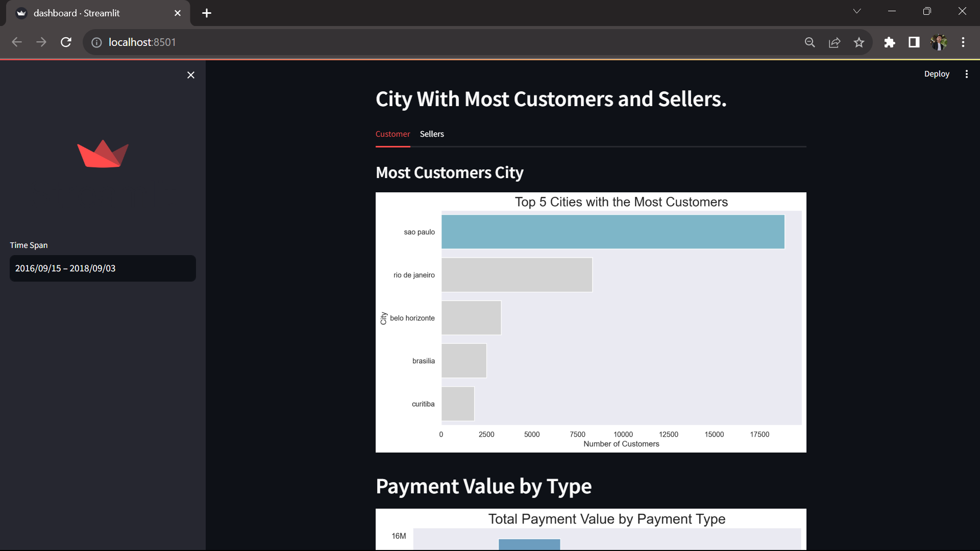
Task: Click the '17500' x-axis tick label
Action: (759, 434)
